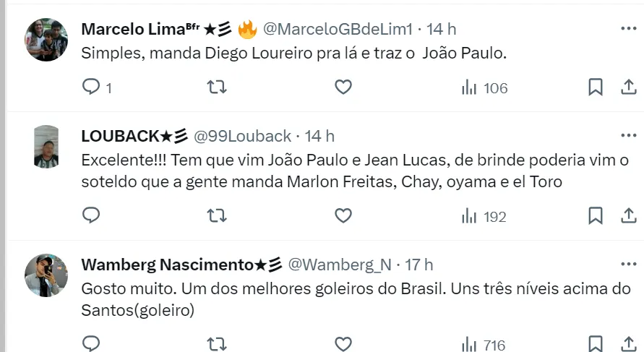Repost LOUBACK's tweet
644x352 pixels.
click(216, 215)
